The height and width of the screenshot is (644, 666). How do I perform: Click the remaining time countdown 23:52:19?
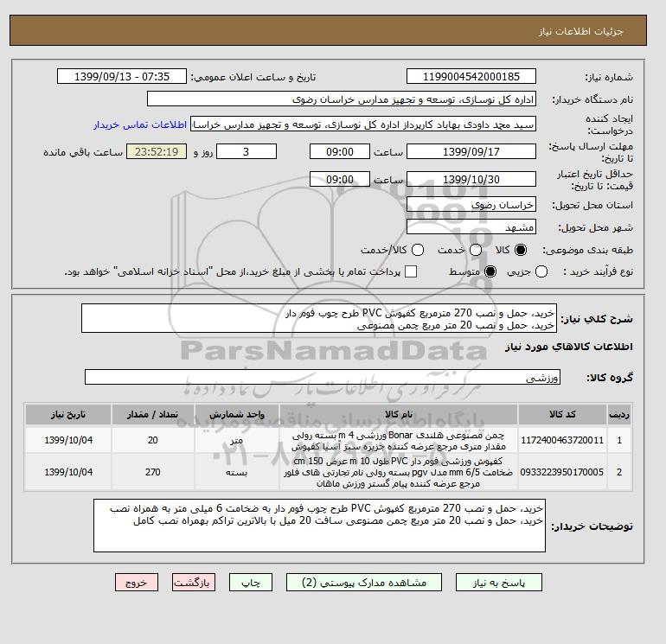coord(157,151)
